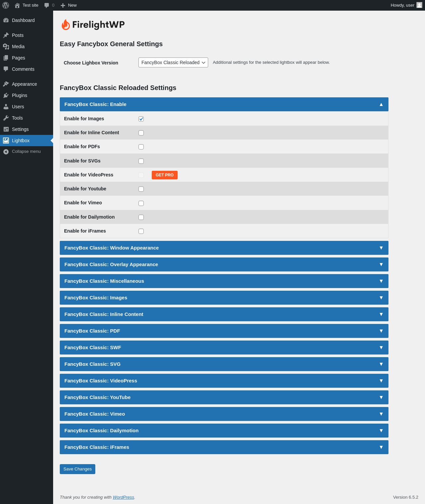Follow the WordPress footer link
425x504 pixels.
coord(124,497)
